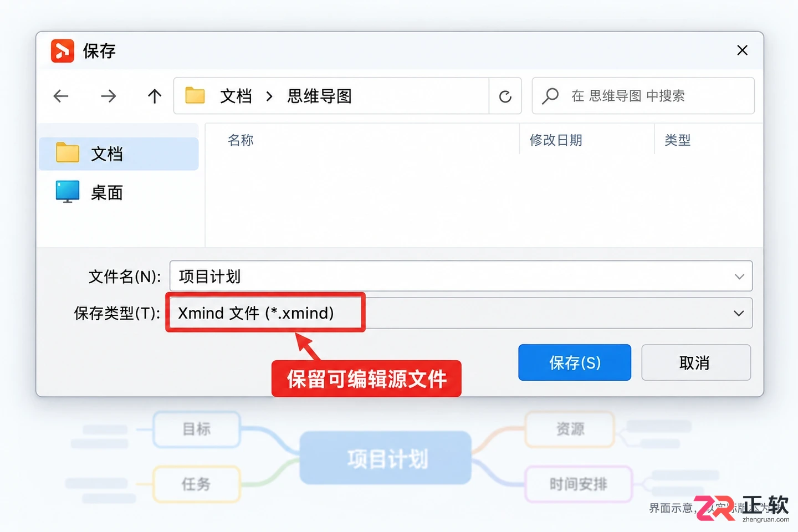Sort by 名称 column header
Image resolution: width=798 pixels, height=532 pixels.
(x=241, y=140)
